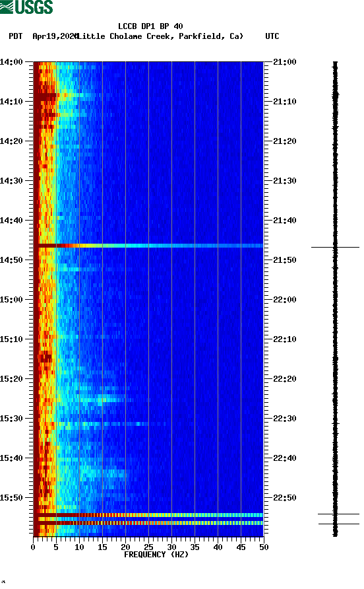
Task: Click the location text 'Little Cholame Creek, Parkfield, Ca'
Action: (x=160, y=36)
